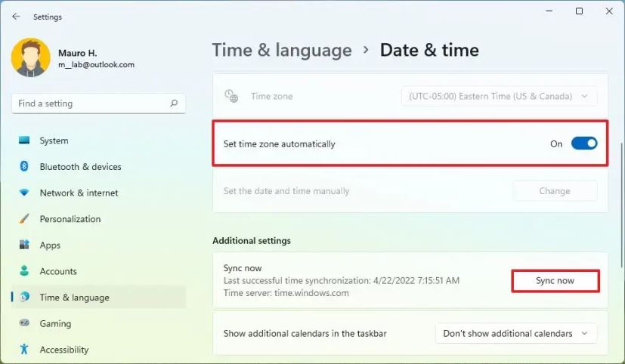Click Time & language breadcrumb link
Image resolution: width=625 pixels, height=364 pixels.
pos(282,50)
